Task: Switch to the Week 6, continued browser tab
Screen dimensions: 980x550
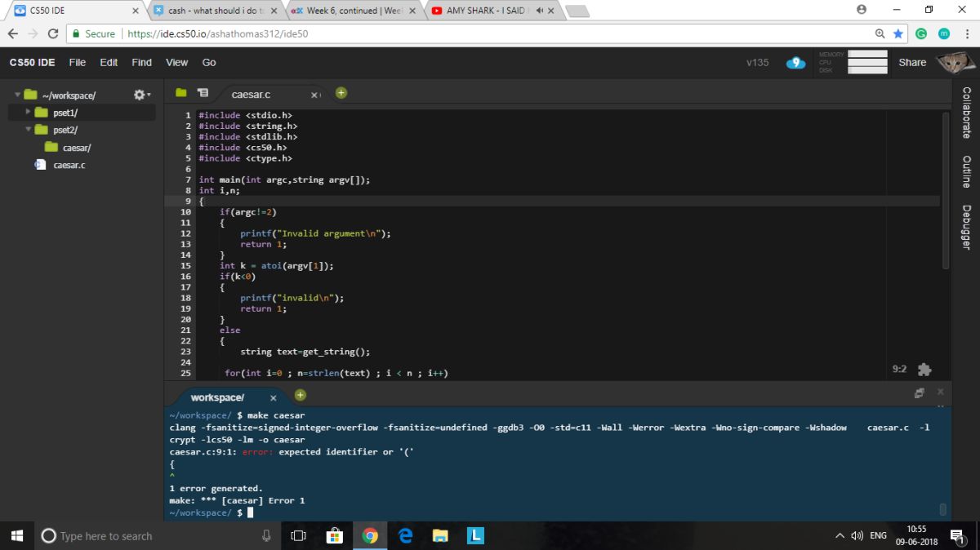Action: [x=354, y=11]
